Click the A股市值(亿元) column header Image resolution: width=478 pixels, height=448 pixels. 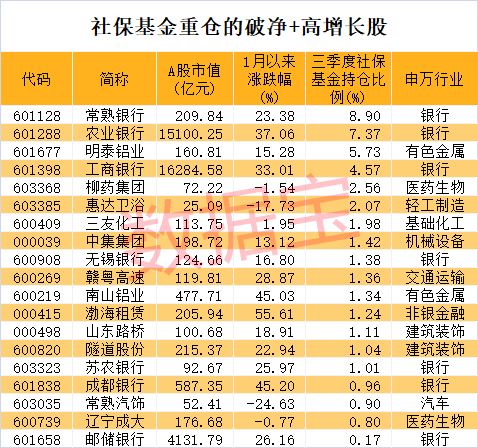195,79
